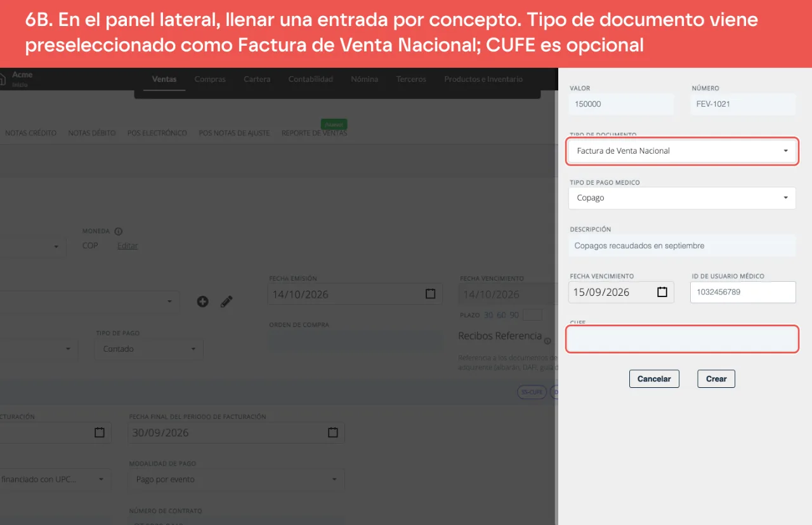This screenshot has height=525, width=812.
Task: Click the Orden de Compra field
Action: (356, 342)
